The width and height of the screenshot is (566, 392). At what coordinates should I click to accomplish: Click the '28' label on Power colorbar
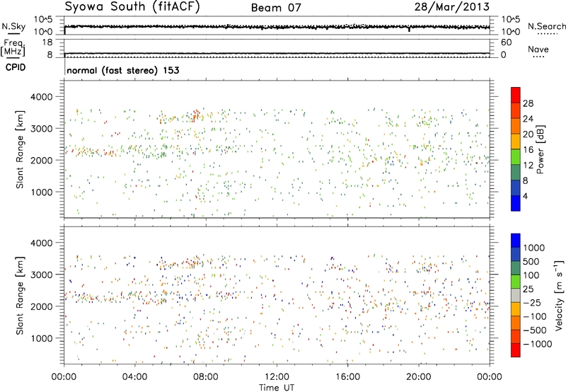coord(528,103)
